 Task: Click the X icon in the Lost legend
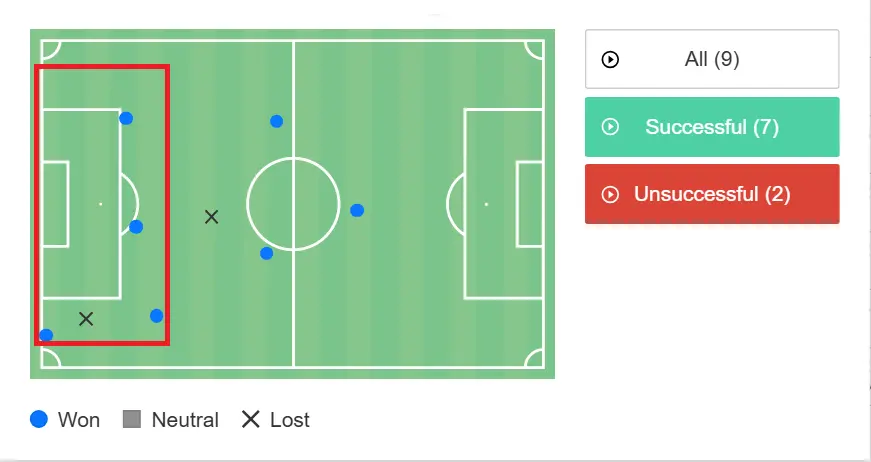251,420
